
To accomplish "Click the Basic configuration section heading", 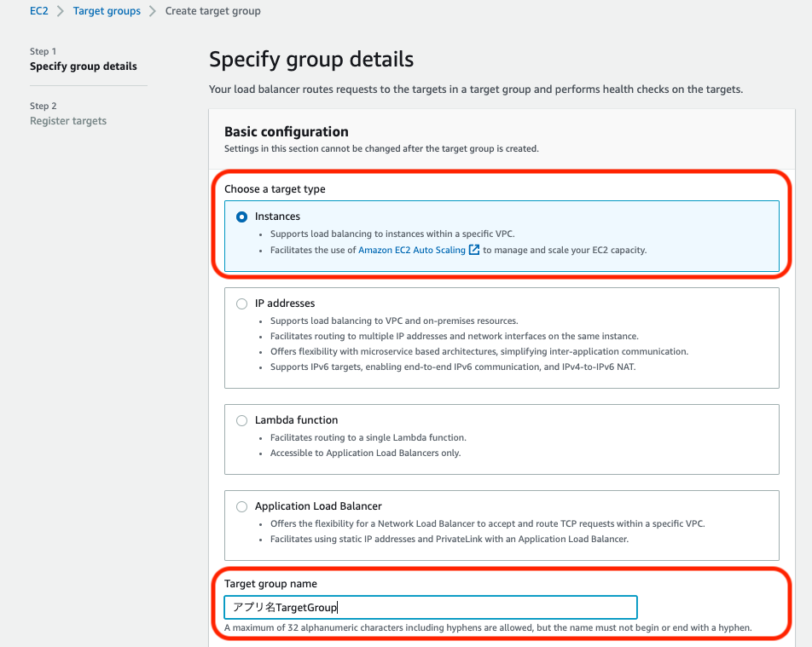I will [286, 132].
